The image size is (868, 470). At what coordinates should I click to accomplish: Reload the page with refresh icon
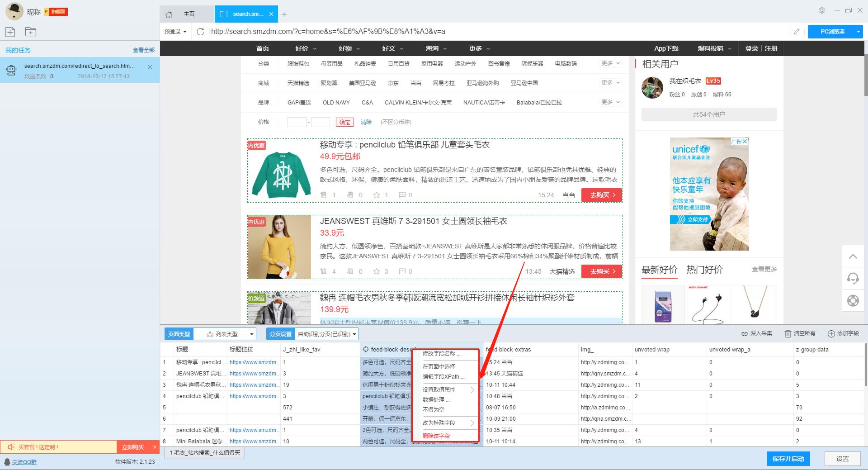pyautogui.click(x=201, y=31)
